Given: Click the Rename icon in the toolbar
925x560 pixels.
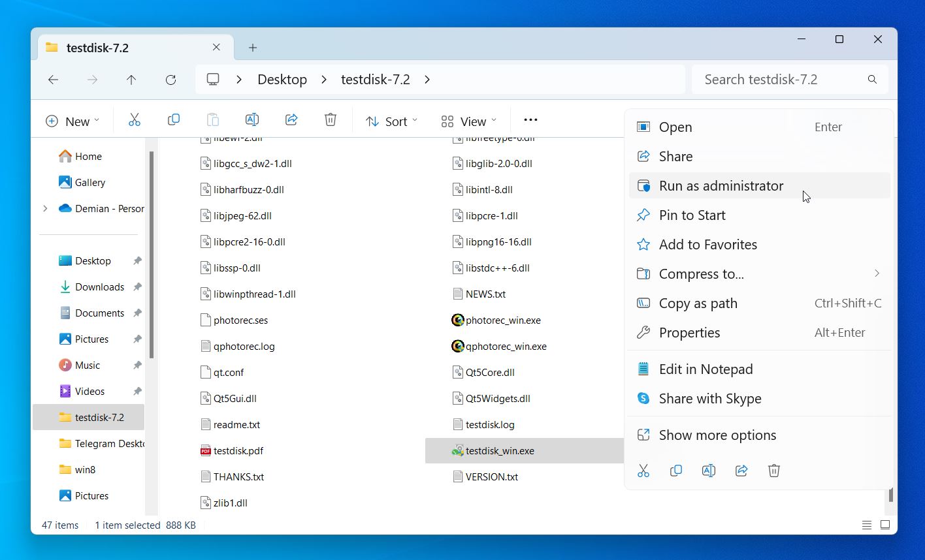Looking at the screenshot, I should 252,120.
